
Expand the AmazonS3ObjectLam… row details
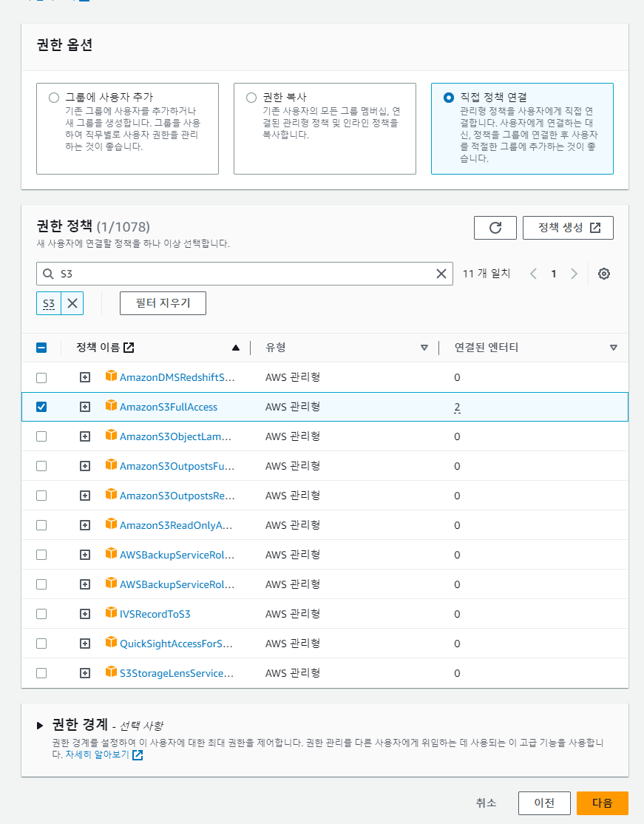pyautogui.click(x=84, y=436)
